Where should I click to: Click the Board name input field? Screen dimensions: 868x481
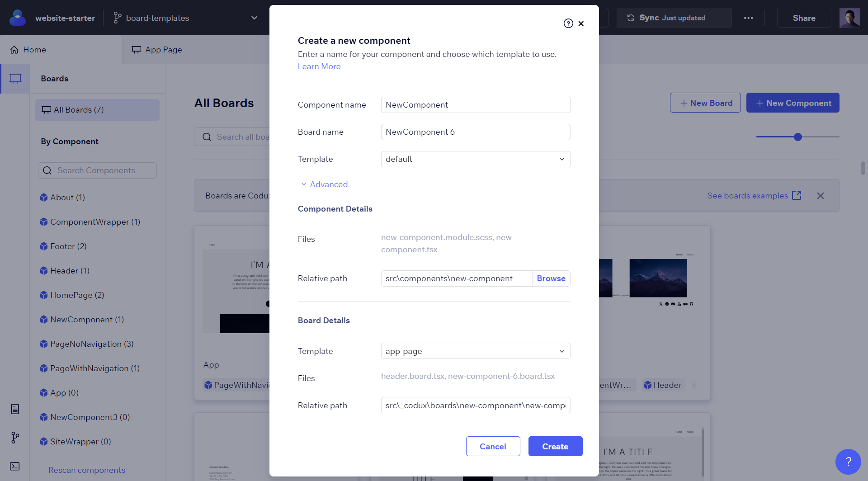pyautogui.click(x=476, y=132)
